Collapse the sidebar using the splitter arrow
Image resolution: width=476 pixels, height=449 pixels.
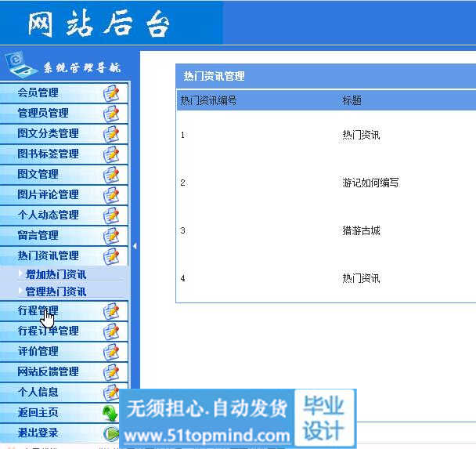point(135,246)
